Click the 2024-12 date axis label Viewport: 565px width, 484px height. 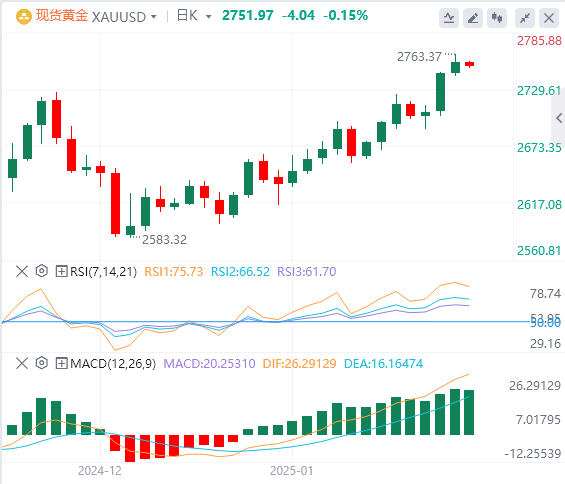tap(100, 471)
